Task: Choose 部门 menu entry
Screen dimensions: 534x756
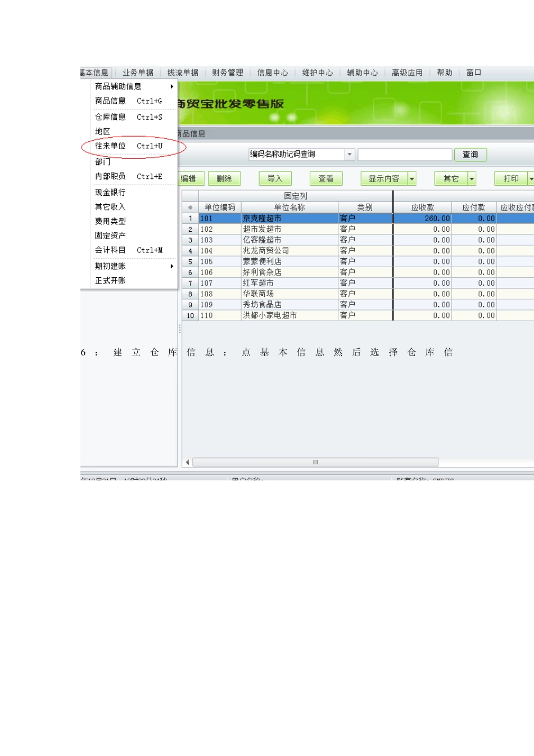Action: [x=134, y=161]
